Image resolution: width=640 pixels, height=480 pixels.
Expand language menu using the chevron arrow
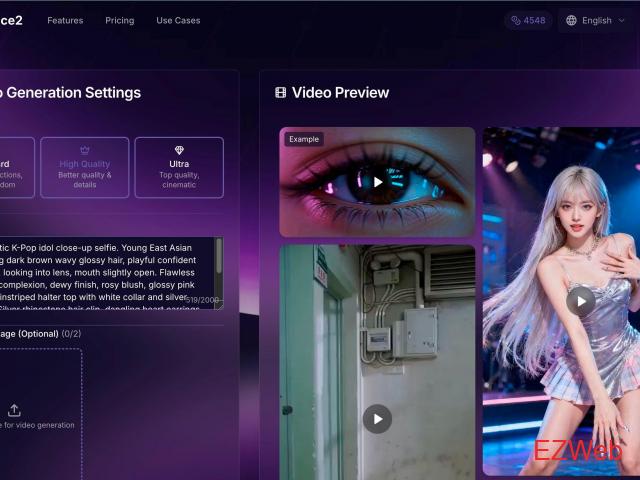622,20
